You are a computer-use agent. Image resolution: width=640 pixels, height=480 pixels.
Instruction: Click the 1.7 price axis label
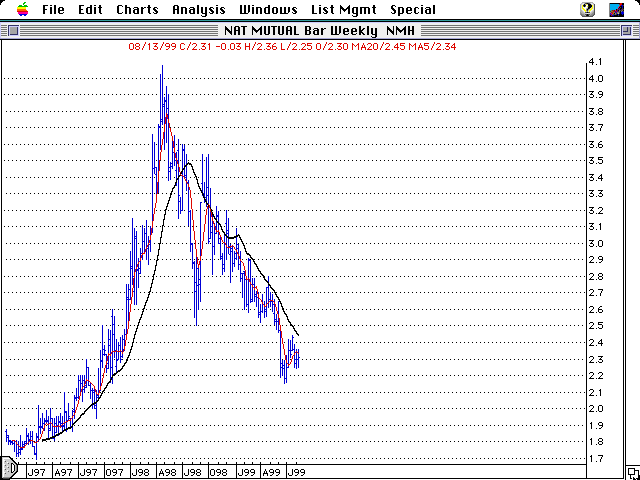(x=596, y=459)
